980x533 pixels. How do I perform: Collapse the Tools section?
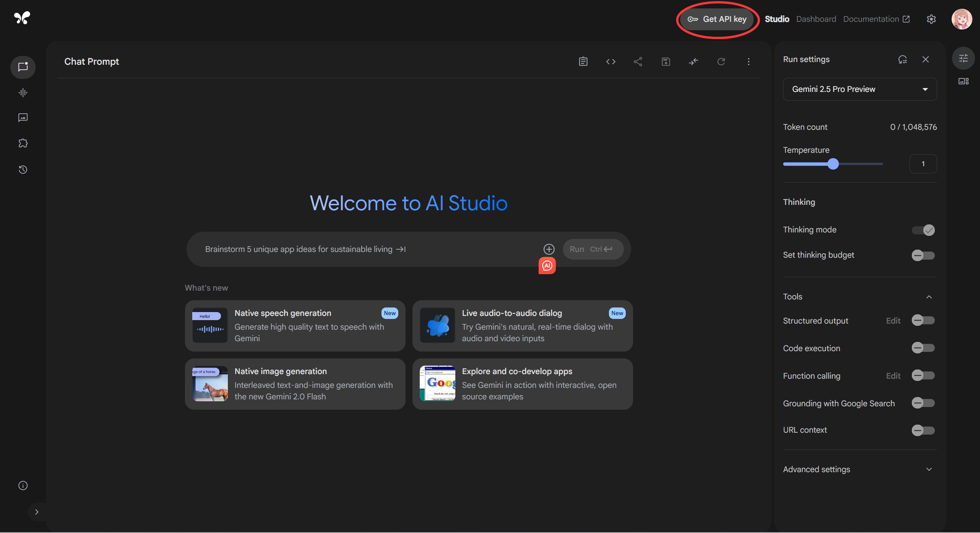929,297
